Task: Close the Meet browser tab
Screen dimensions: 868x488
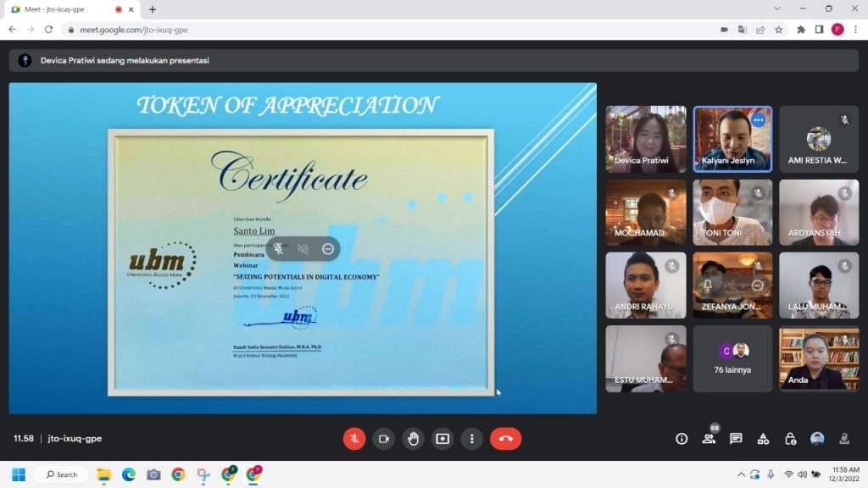Action: (x=131, y=9)
